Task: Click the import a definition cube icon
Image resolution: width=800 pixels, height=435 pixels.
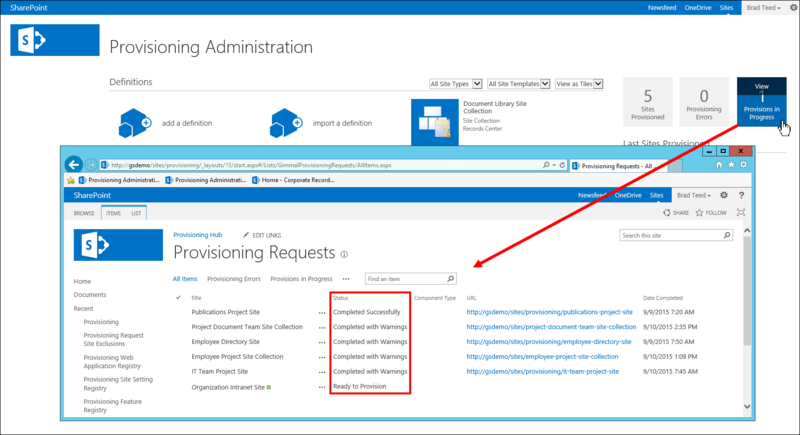Action: pyautogui.click(x=285, y=123)
